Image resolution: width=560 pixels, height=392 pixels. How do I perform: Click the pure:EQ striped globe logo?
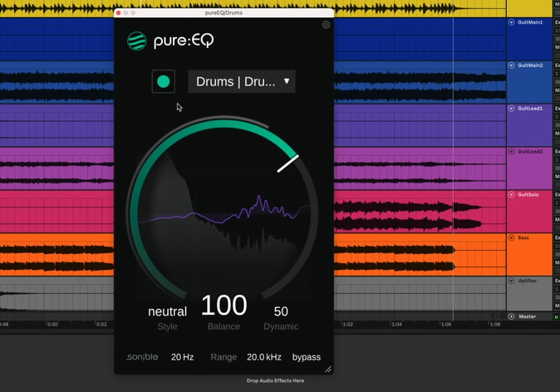coord(137,41)
